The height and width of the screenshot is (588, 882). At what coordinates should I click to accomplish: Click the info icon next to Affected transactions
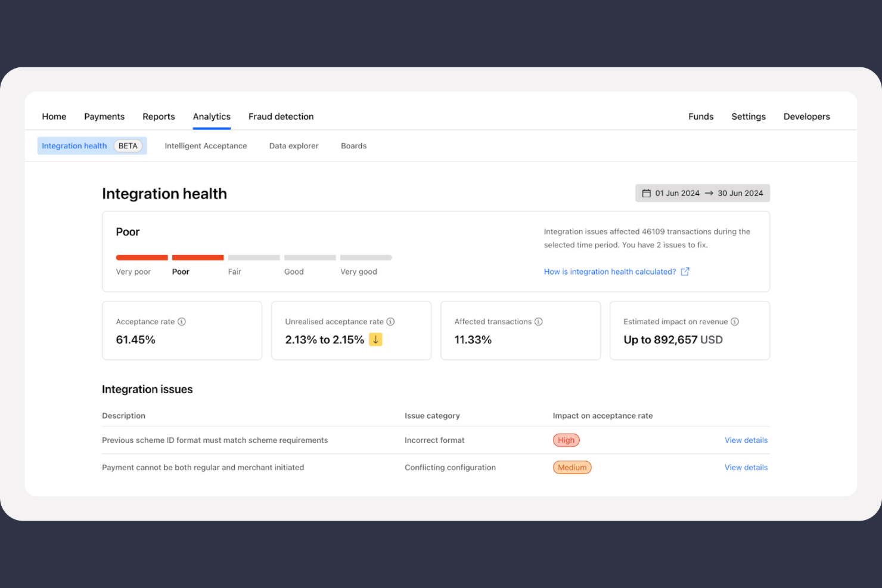538,321
